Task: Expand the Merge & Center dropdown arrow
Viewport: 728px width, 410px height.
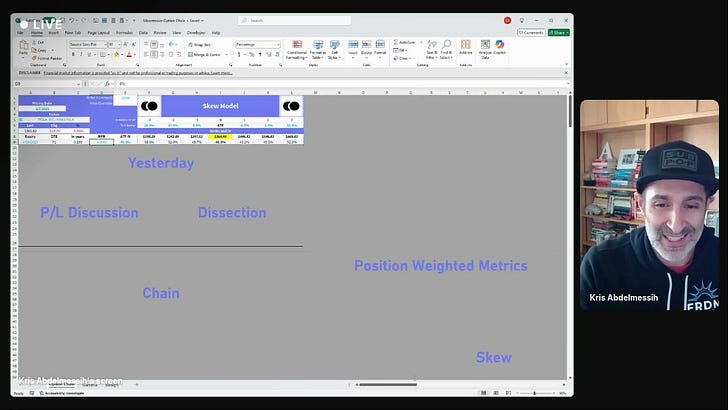Action: pyautogui.click(x=227, y=54)
